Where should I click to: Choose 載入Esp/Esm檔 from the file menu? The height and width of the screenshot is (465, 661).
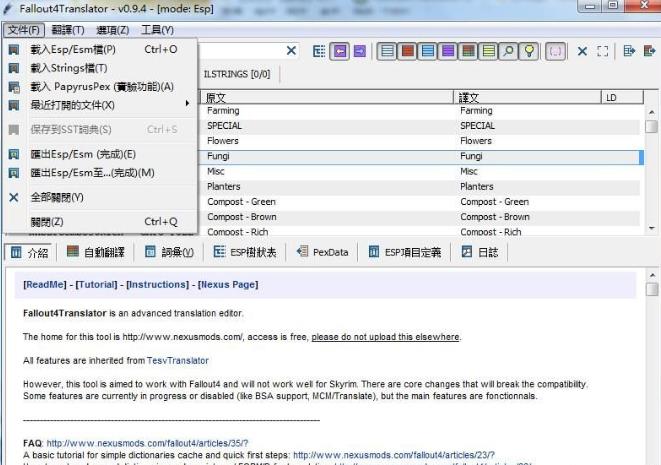pos(73,49)
